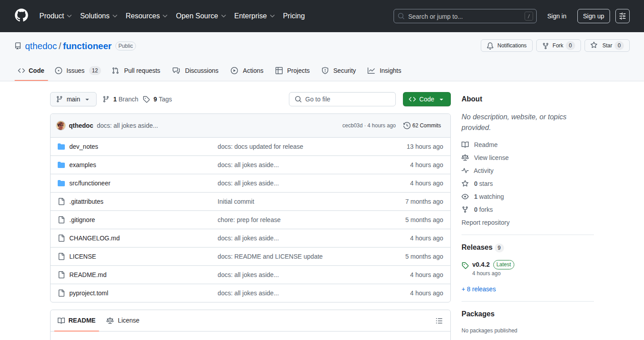This screenshot has width=644, height=340.
Task: Click the Sign in link
Action: 557,16
